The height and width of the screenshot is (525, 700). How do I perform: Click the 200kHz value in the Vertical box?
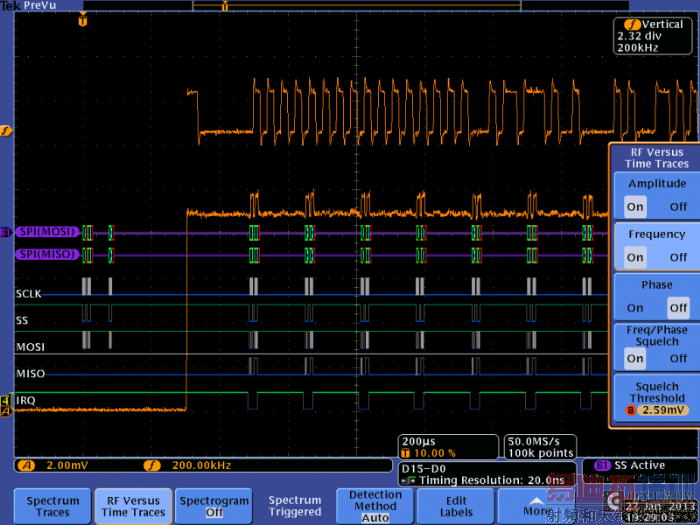638,48
